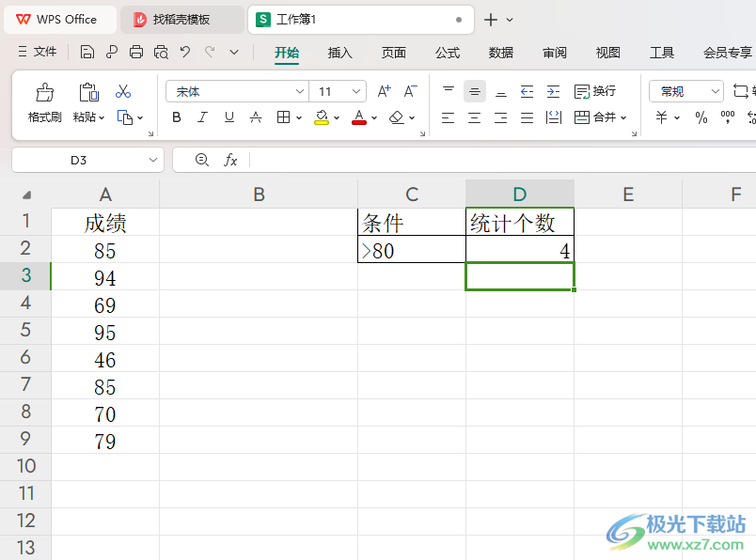Click the 换行 wrap text button
Image resolution: width=756 pixels, height=560 pixels.
(595, 91)
